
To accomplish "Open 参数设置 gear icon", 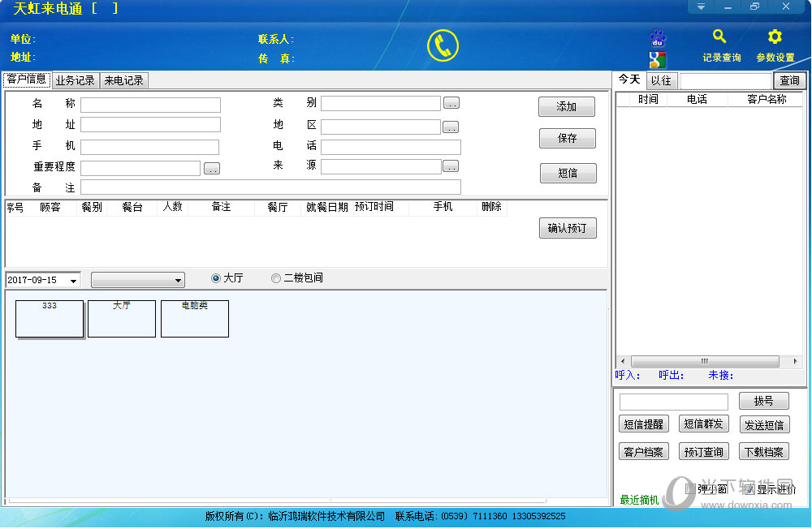I will [775, 37].
